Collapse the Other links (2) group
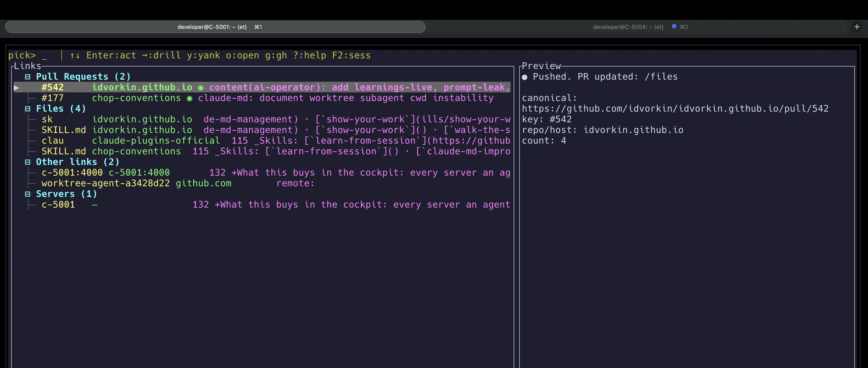Image resolution: width=868 pixels, height=368 pixels. pyautogui.click(x=28, y=162)
